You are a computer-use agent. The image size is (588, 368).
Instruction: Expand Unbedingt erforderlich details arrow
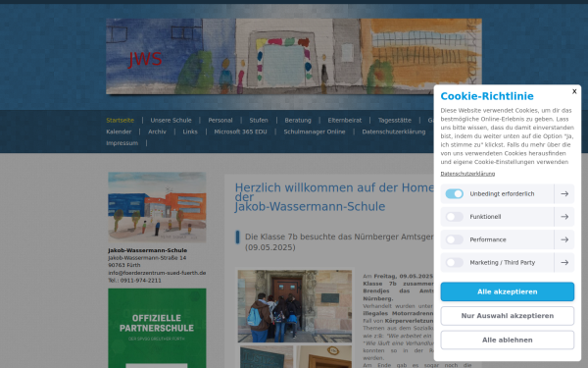click(564, 193)
